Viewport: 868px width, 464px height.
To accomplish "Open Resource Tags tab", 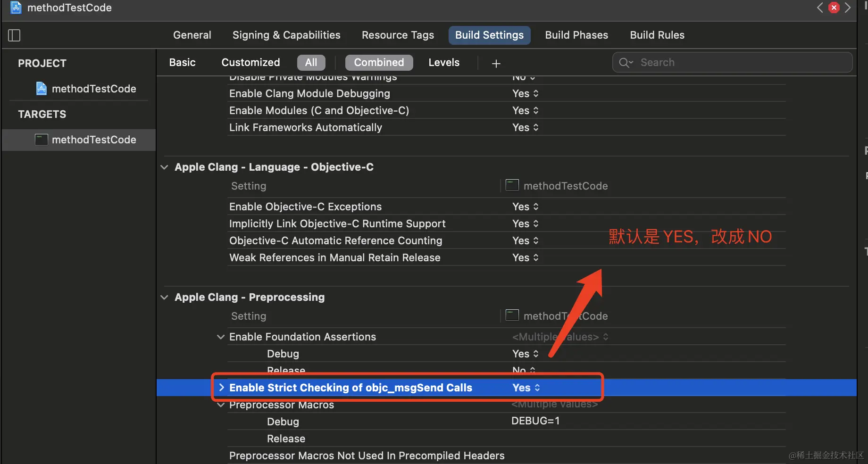I will click(x=398, y=35).
